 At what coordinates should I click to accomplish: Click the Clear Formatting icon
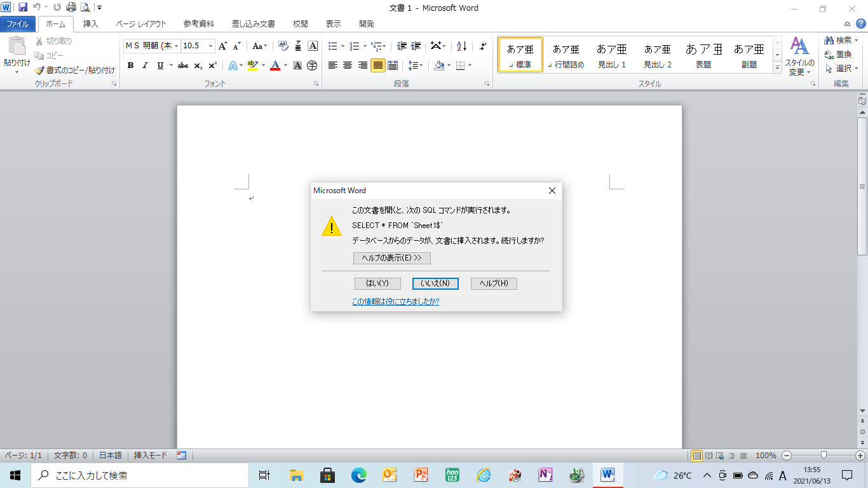point(283,46)
